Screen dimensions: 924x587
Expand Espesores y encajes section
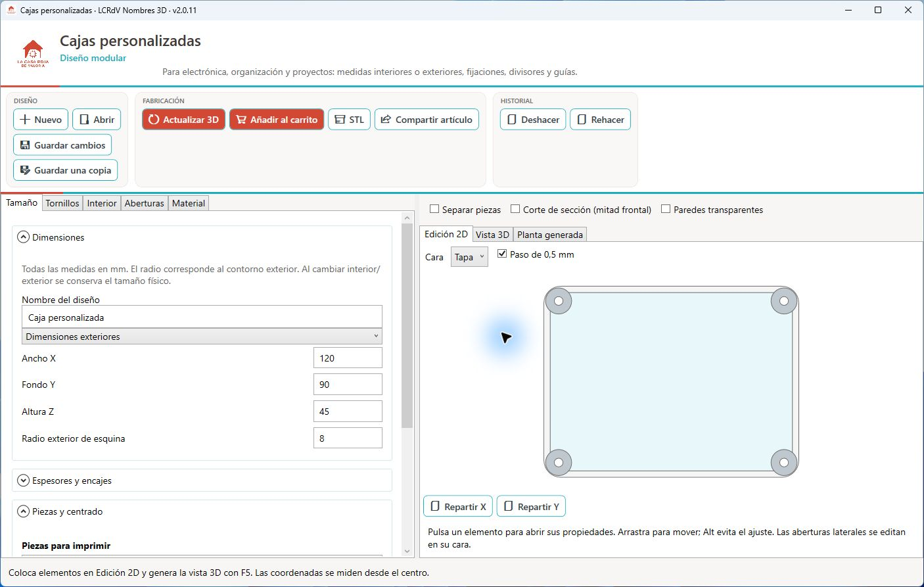pos(23,481)
